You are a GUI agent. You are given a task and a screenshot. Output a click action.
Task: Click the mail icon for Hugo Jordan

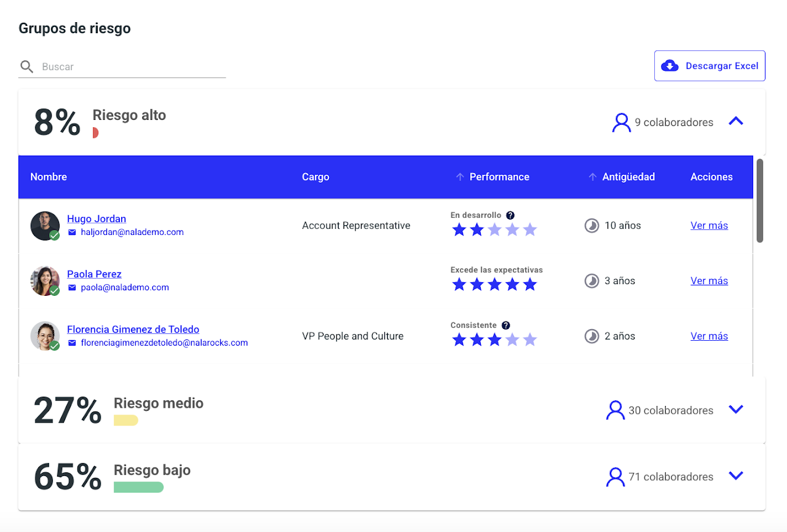[72, 232]
